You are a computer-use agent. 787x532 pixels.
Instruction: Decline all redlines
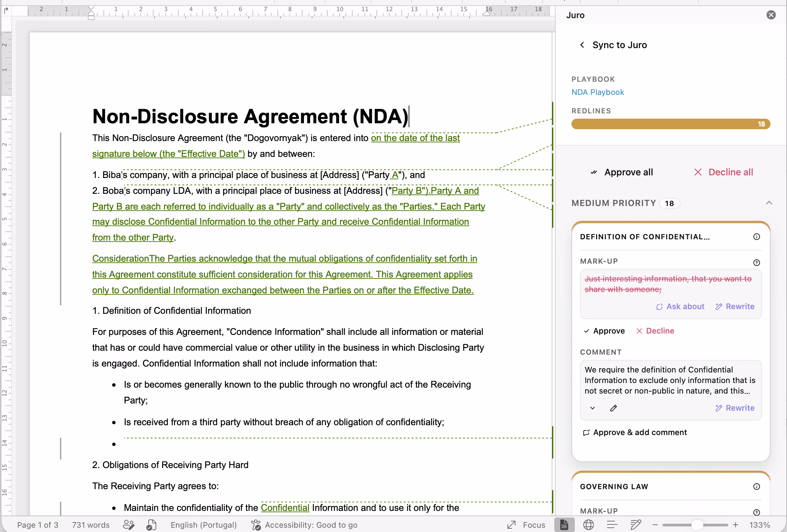723,172
